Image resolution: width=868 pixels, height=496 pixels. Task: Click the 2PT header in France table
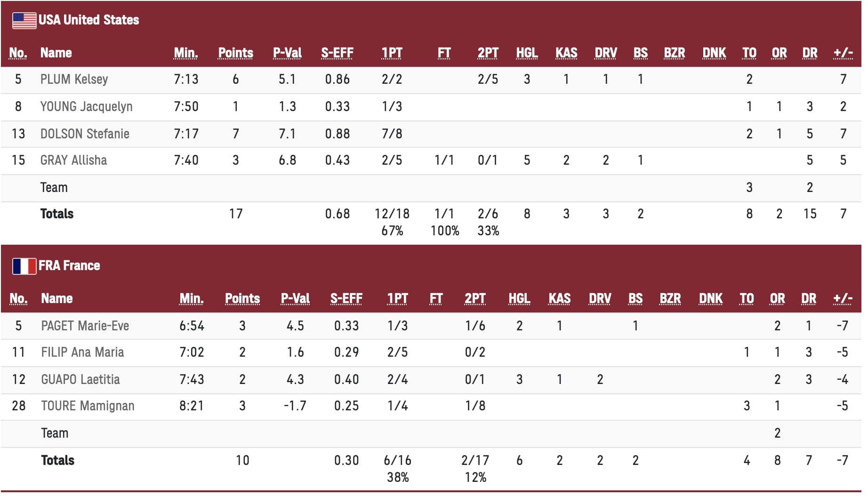[x=475, y=299]
